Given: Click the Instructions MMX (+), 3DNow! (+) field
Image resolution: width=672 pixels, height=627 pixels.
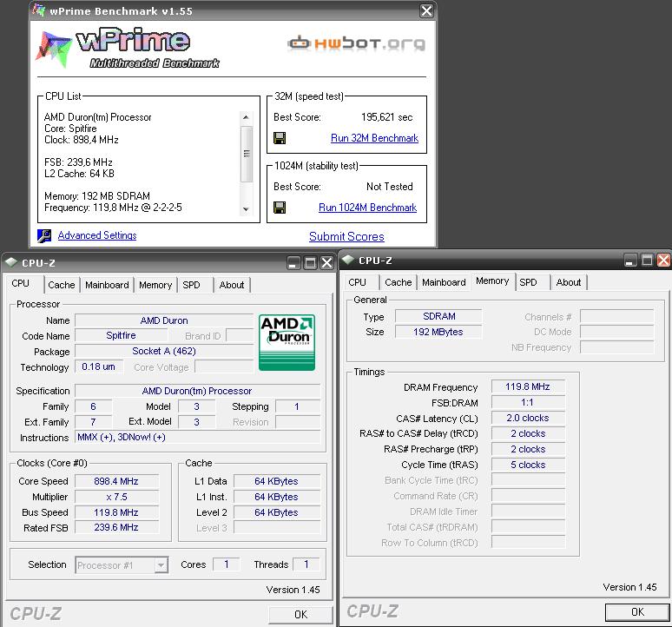Looking at the screenshot, I should point(198,437).
